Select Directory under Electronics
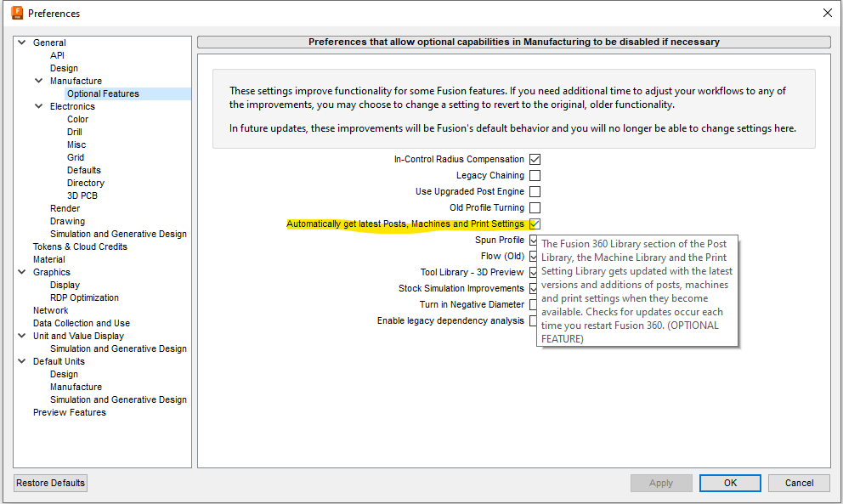 (86, 183)
